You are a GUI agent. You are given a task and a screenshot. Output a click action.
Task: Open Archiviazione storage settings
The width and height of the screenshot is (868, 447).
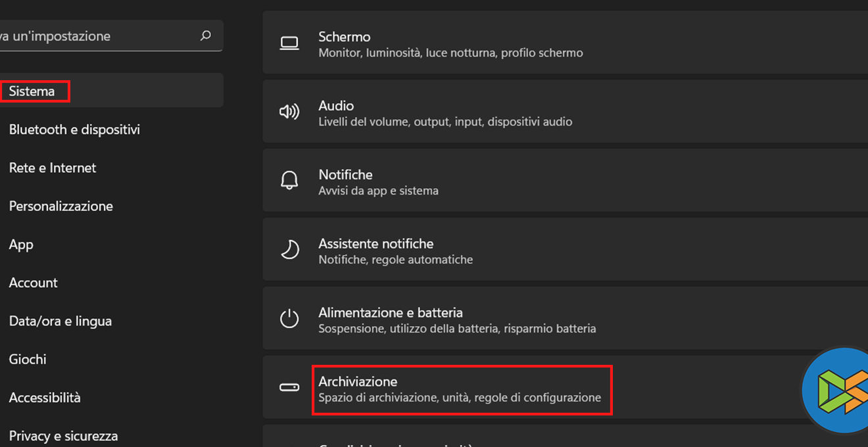[x=460, y=389]
